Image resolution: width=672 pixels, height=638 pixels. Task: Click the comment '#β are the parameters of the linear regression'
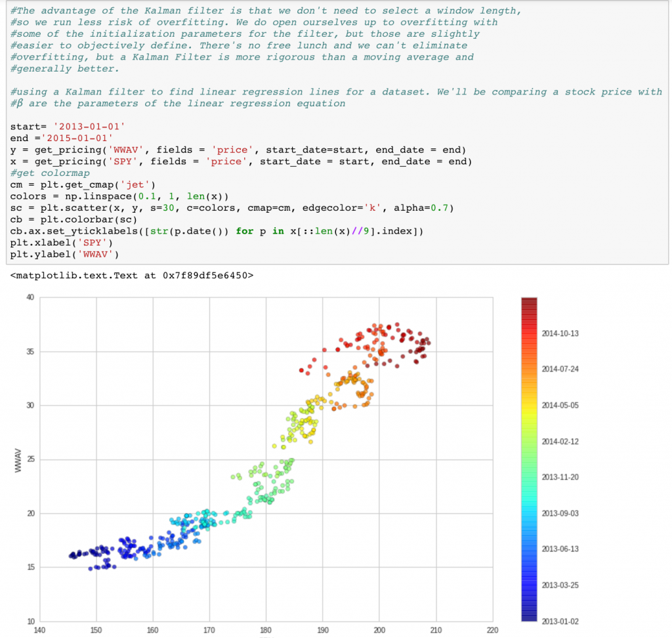tap(177, 103)
